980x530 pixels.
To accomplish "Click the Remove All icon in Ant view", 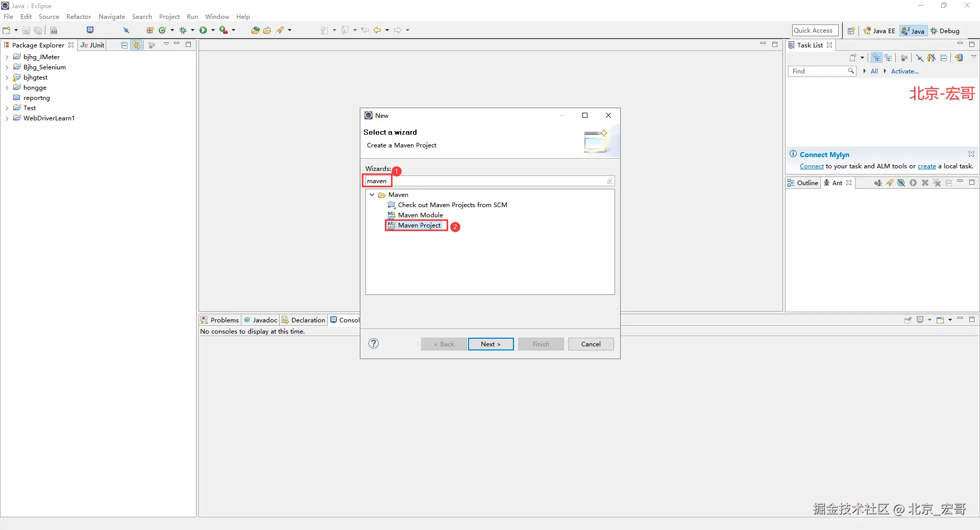I will click(937, 183).
